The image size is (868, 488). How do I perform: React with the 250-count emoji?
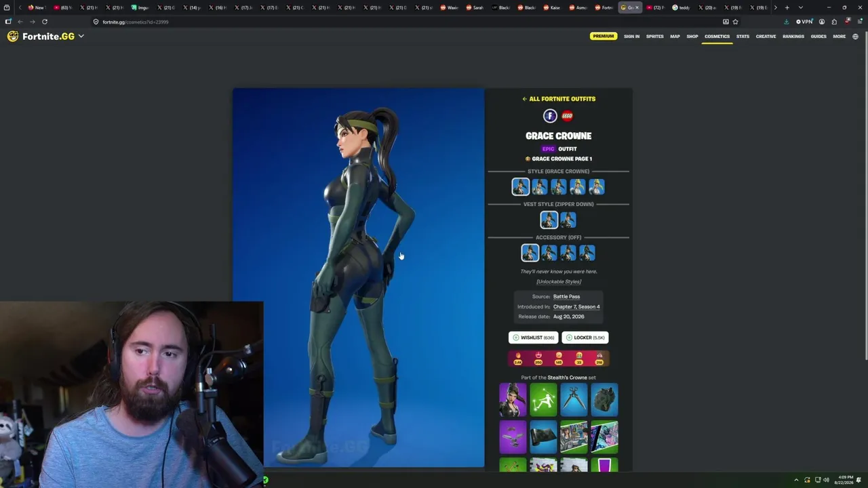[x=538, y=358]
